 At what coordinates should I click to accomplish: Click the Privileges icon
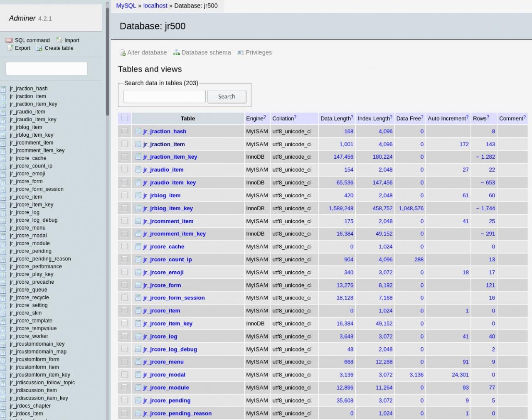coord(241,53)
